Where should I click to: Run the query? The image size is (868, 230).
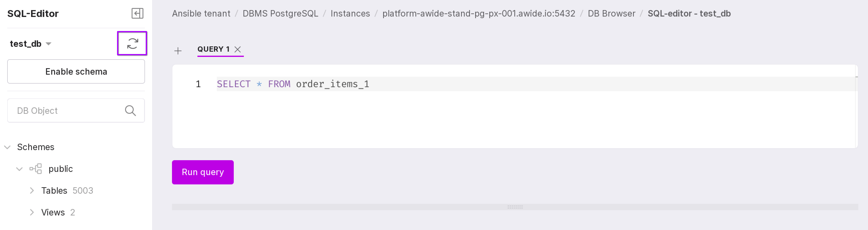point(202,172)
